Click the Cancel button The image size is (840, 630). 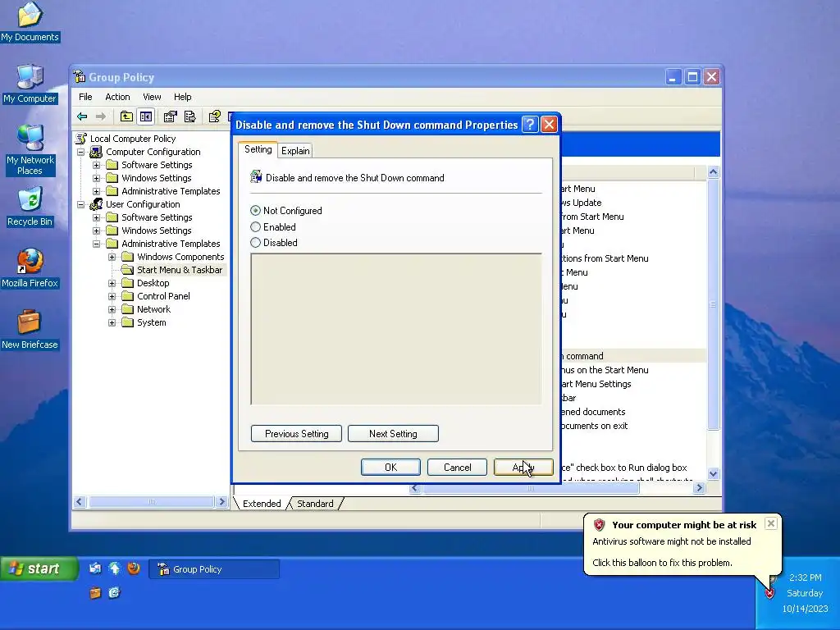[x=457, y=467]
